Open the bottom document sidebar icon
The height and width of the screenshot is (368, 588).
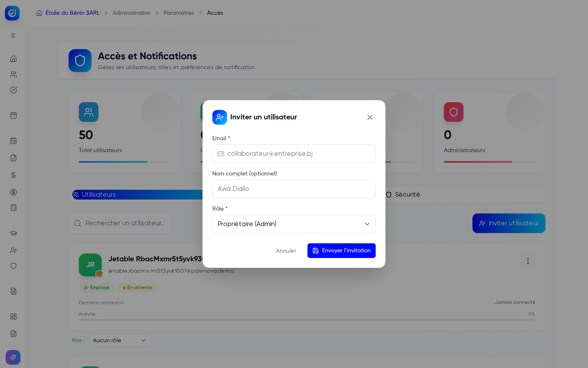click(13, 333)
